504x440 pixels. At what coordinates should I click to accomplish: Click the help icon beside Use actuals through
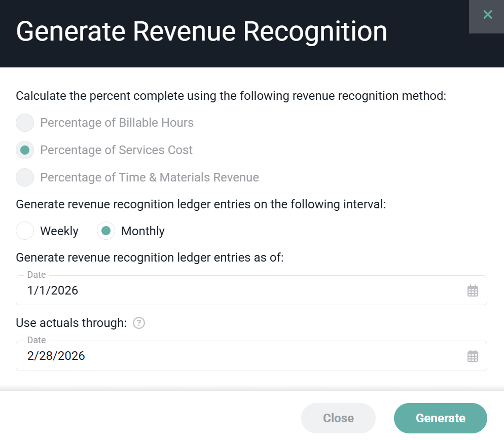click(x=139, y=323)
